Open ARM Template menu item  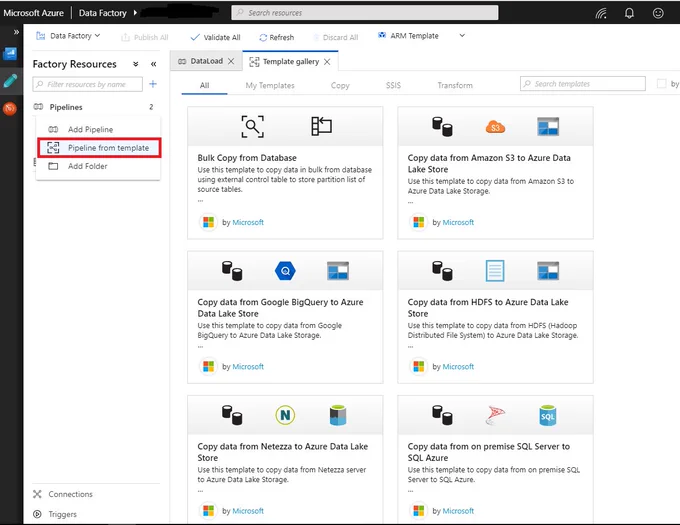pyautogui.click(x=408, y=36)
